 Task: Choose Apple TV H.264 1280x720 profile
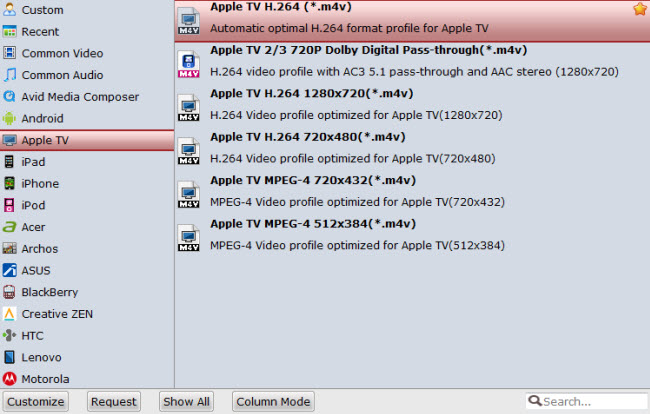tap(412, 105)
